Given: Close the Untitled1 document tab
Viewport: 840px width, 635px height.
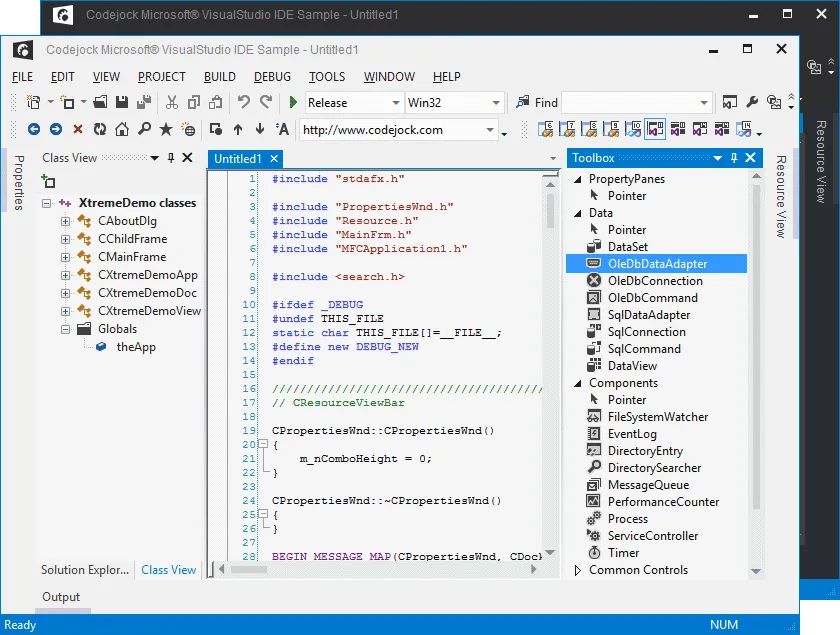Looking at the screenshot, I should coord(274,159).
